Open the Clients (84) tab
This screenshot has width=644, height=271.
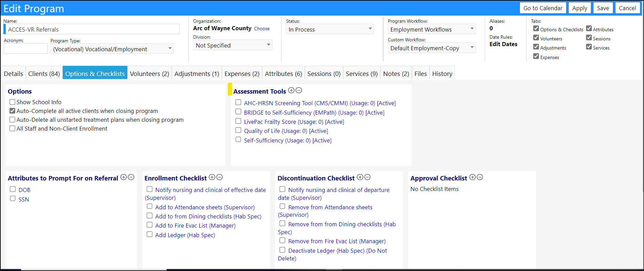[x=44, y=74]
